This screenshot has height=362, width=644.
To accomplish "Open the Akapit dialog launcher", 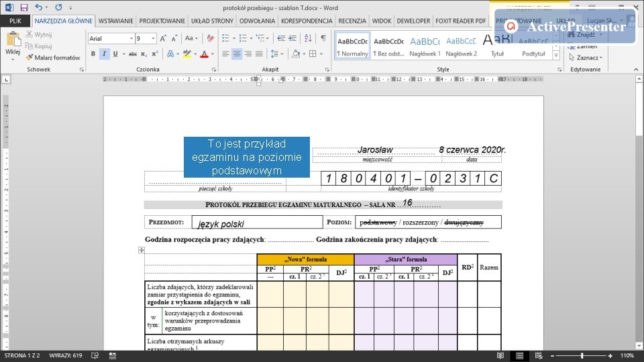I will 327,70.
